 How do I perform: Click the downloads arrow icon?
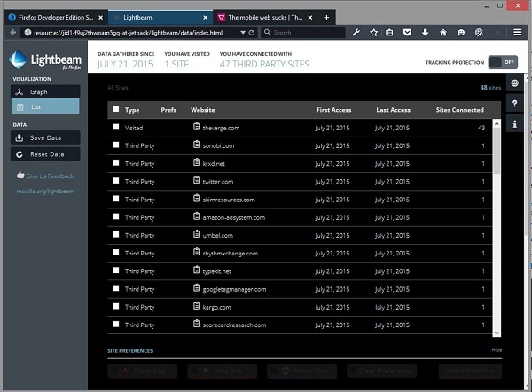(425, 33)
